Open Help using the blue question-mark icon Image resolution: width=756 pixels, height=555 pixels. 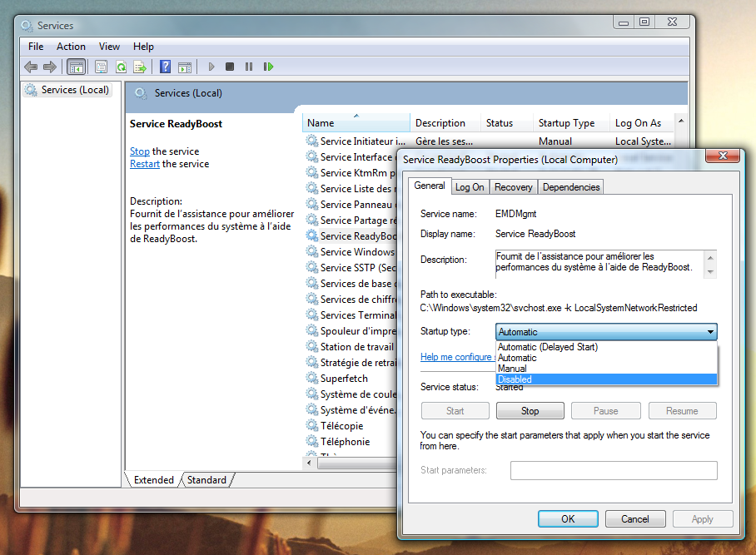tap(165, 67)
